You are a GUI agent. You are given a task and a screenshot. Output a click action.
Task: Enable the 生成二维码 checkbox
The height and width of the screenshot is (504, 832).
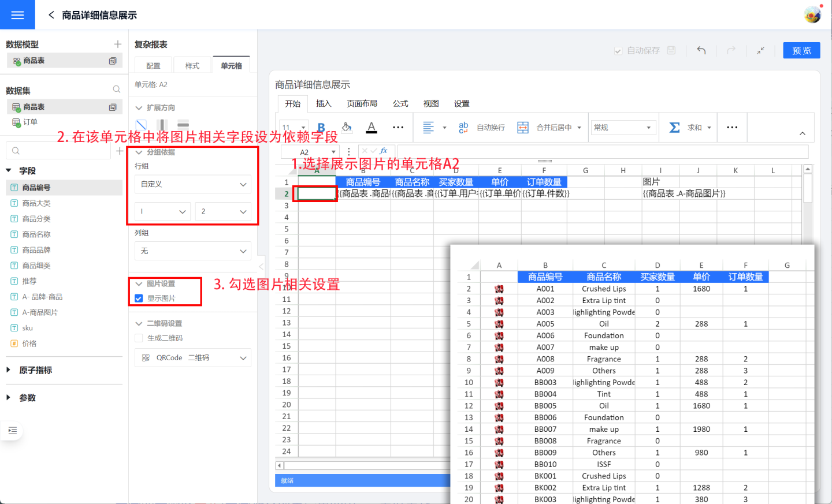139,338
